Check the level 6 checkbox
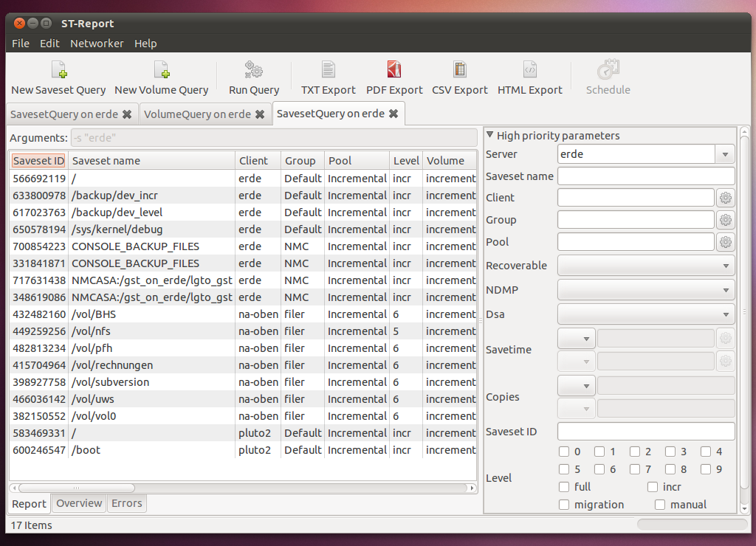This screenshot has width=756, height=546. pyautogui.click(x=599, y=469)
